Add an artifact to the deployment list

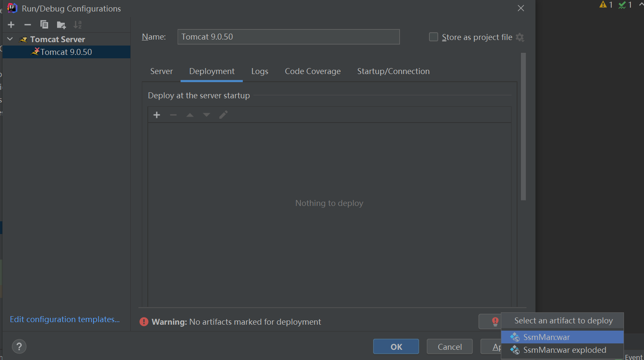[x=157, y=115]
